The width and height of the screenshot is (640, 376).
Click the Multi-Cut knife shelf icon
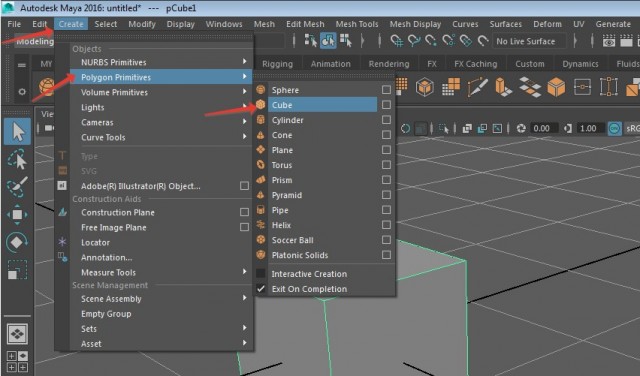click(x=477, y=87)
